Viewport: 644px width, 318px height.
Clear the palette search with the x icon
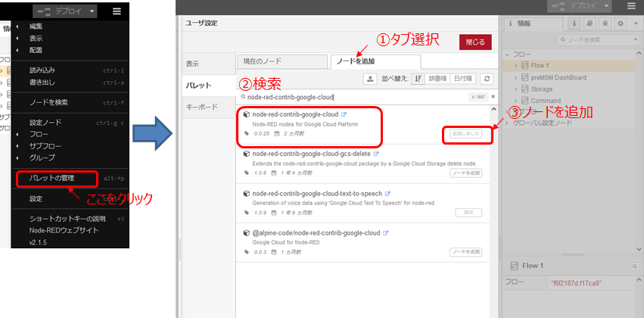(493, 97)
